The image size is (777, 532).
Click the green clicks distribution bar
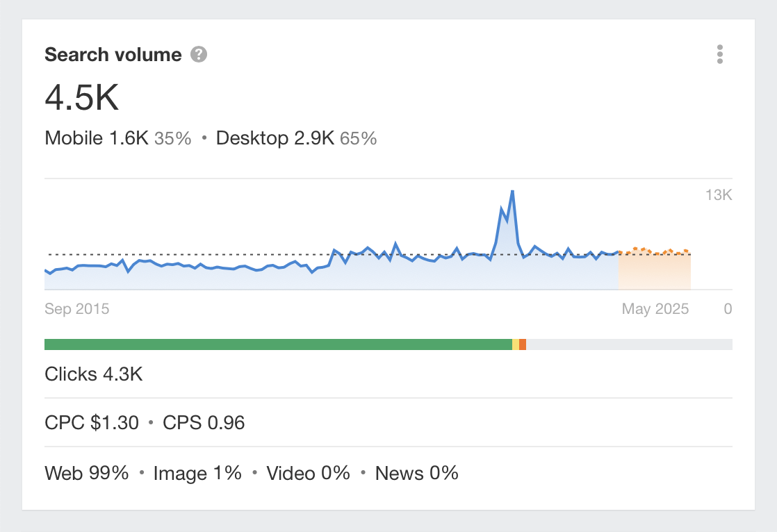click(x=278, y=344)
